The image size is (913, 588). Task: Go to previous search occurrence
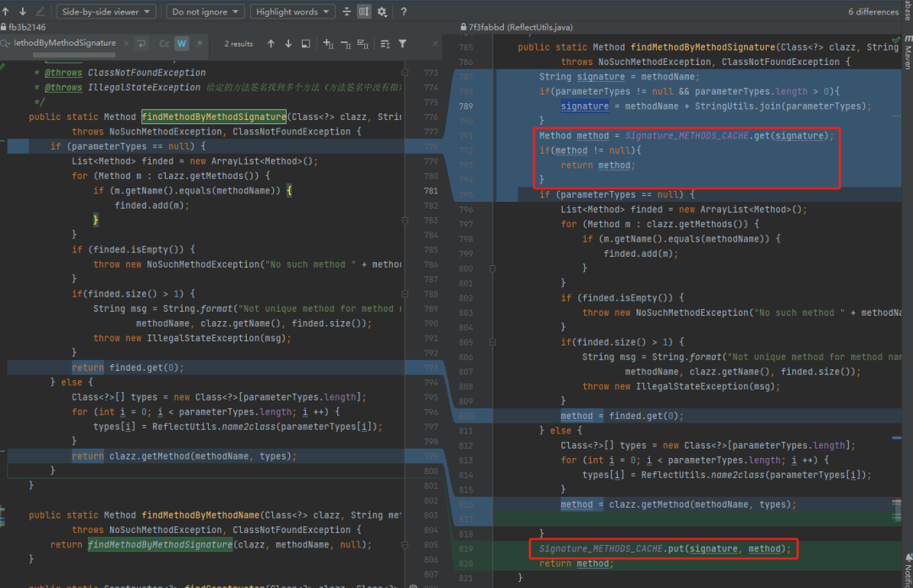coord(271,44)
